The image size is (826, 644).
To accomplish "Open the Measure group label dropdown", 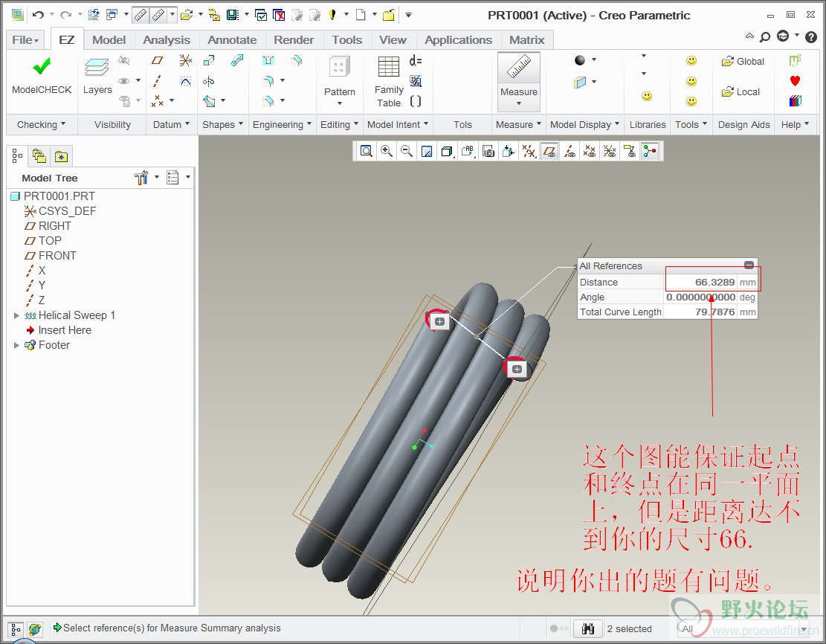I will (x=518, y=124).
